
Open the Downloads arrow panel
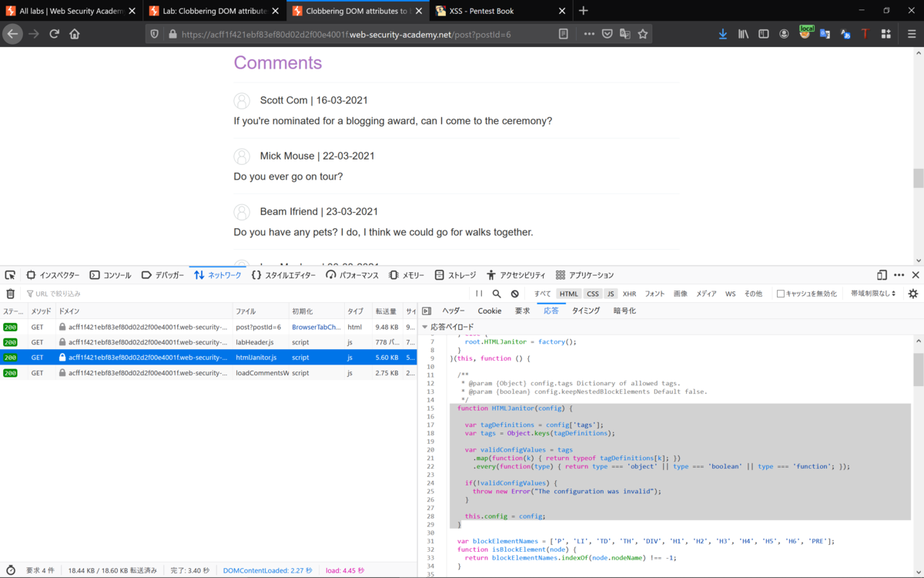pos(722,34)
